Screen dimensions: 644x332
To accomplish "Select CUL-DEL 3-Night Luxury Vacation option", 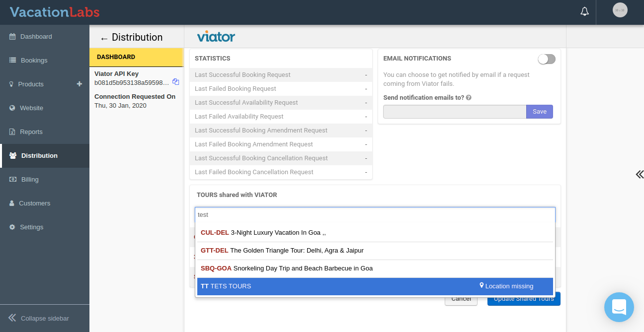I will (375, 232).
